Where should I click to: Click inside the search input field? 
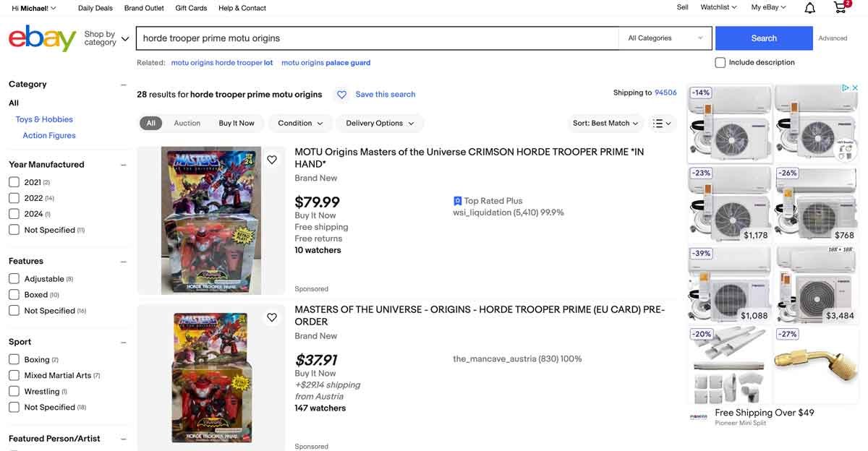coord(362,38)
